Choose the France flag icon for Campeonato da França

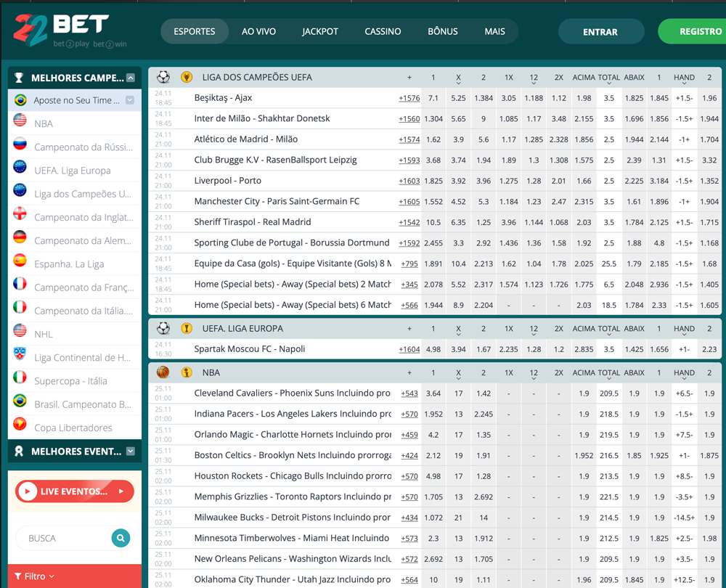click(x=20, y=284)
